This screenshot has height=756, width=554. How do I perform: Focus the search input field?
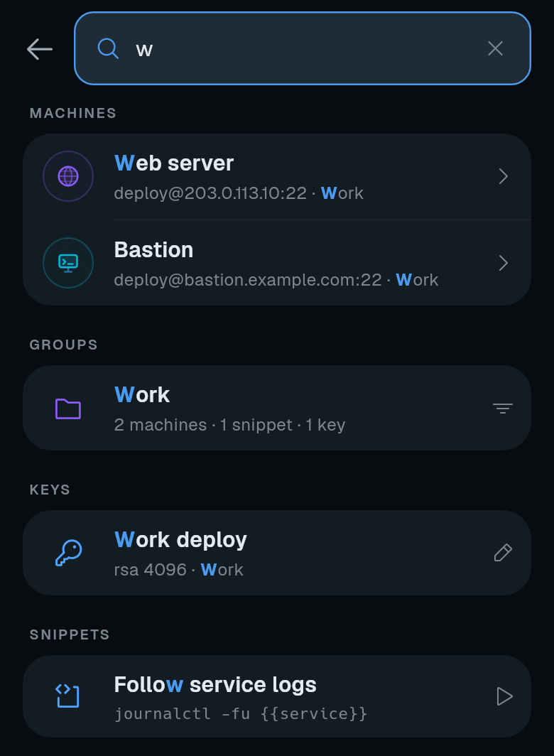303,49
